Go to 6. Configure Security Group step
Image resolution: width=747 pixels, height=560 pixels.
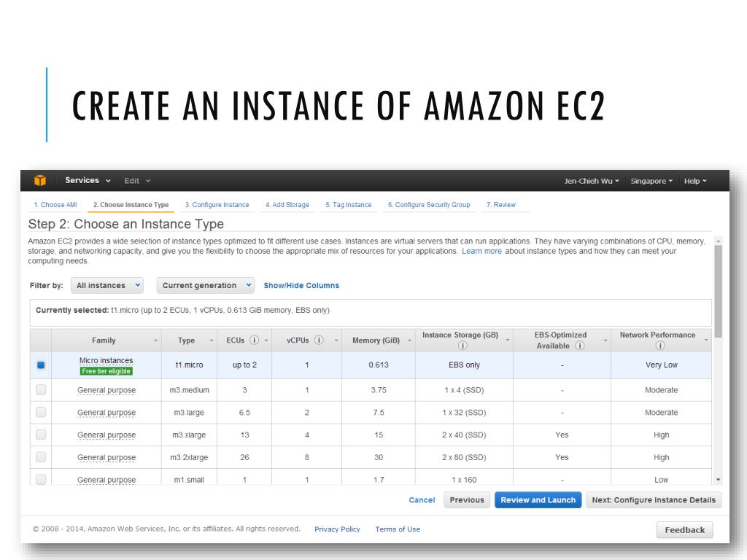429,205
